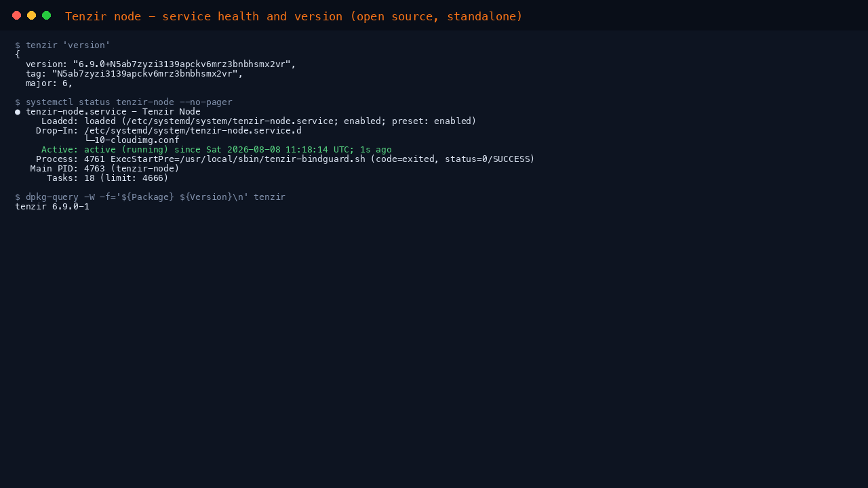The image size is (868, 488).
Task: Click the terminal title 'Tenzir node — service health'
Action: [x=294, y=16]
